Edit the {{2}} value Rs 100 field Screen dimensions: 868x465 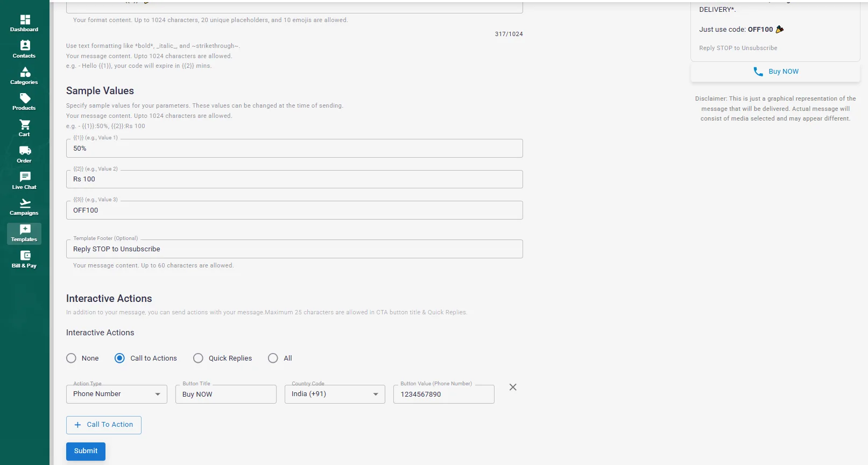coord(294,179)
